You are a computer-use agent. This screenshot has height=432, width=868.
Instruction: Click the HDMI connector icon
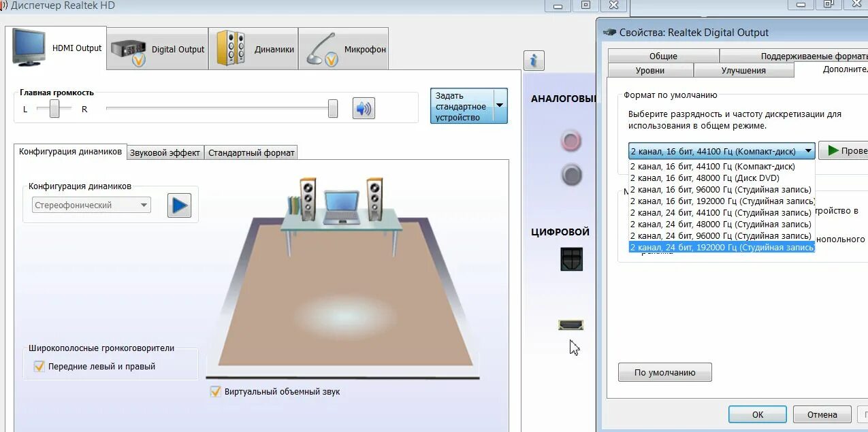pos(570,325)
